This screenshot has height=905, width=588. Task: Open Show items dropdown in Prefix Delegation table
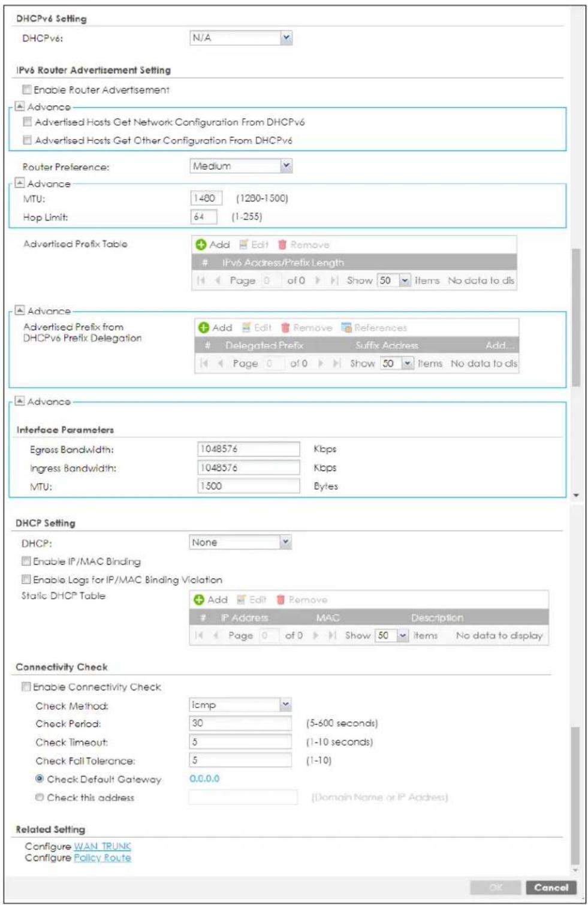pyautogui.click(x=397, y=364)
